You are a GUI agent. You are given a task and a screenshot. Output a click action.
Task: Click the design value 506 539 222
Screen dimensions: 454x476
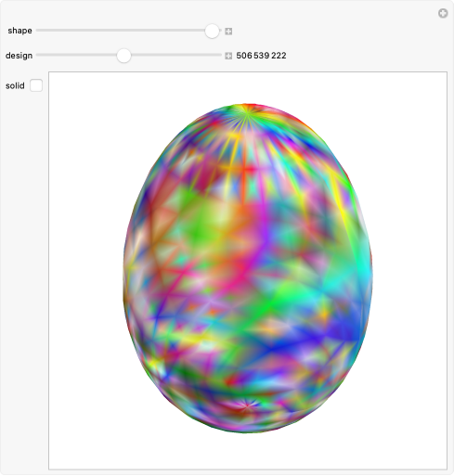click(261, 56)
